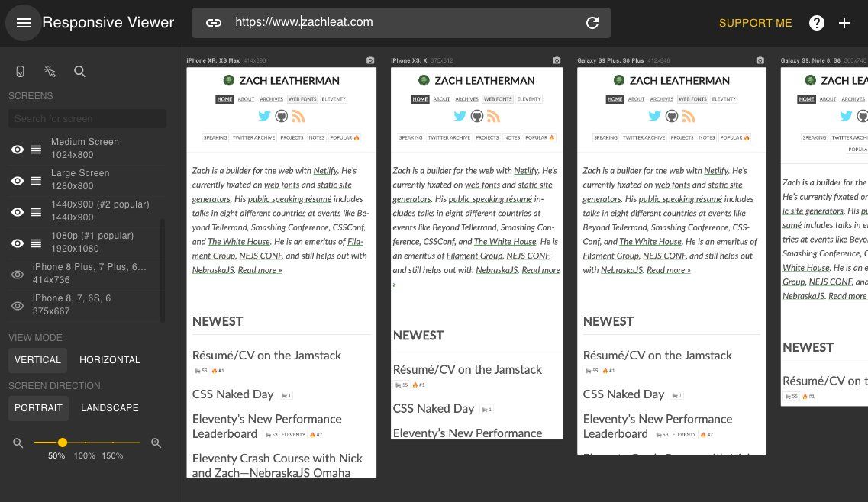Click SPEAKING tab in iPhone XS preview
868x502 pixels.
click(411, 137)
